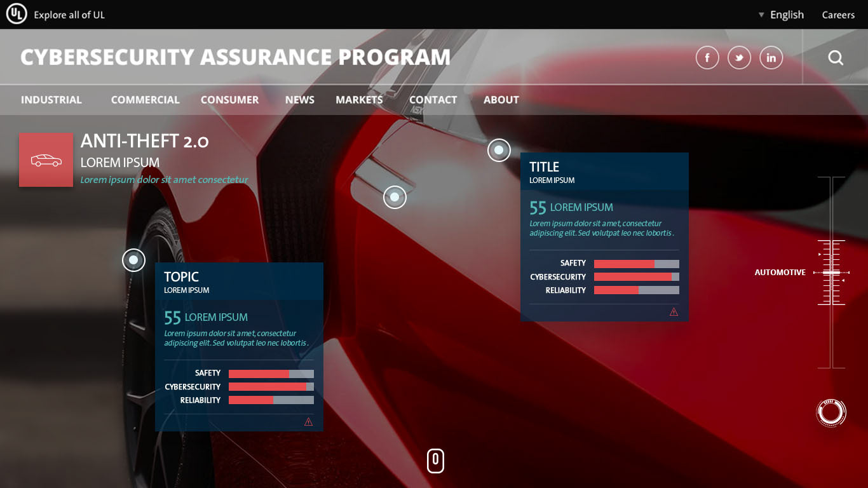Select the hotspot marker near the car roof
This screenshot has width=868, height=488.
499,150
